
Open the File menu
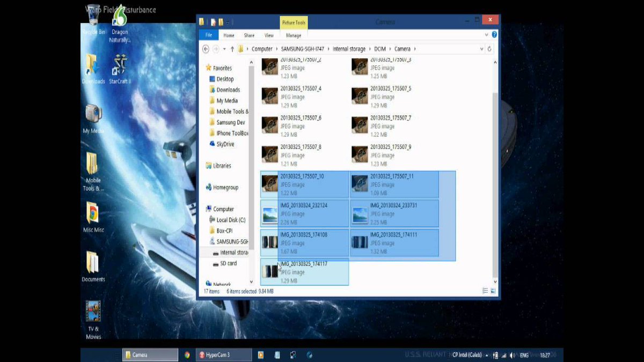tap(208, 35)
